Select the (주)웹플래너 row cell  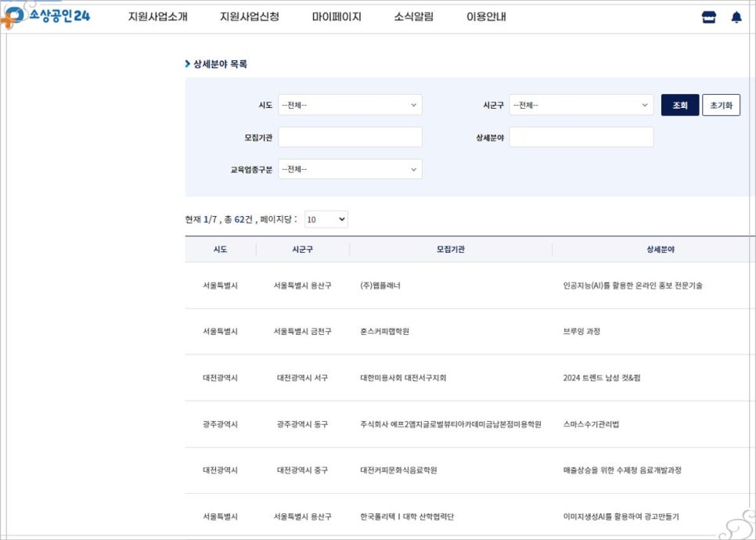[380, 286]
